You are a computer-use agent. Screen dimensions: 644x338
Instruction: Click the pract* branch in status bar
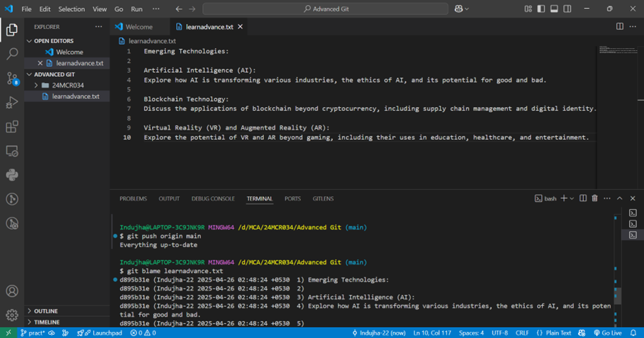(x=33, y=333)
